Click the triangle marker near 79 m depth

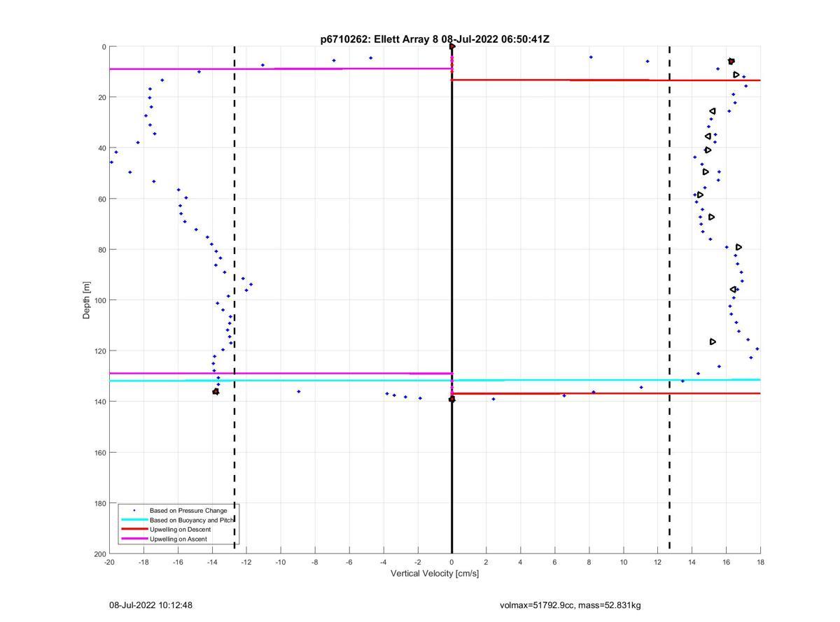click(x=739, y=247)
